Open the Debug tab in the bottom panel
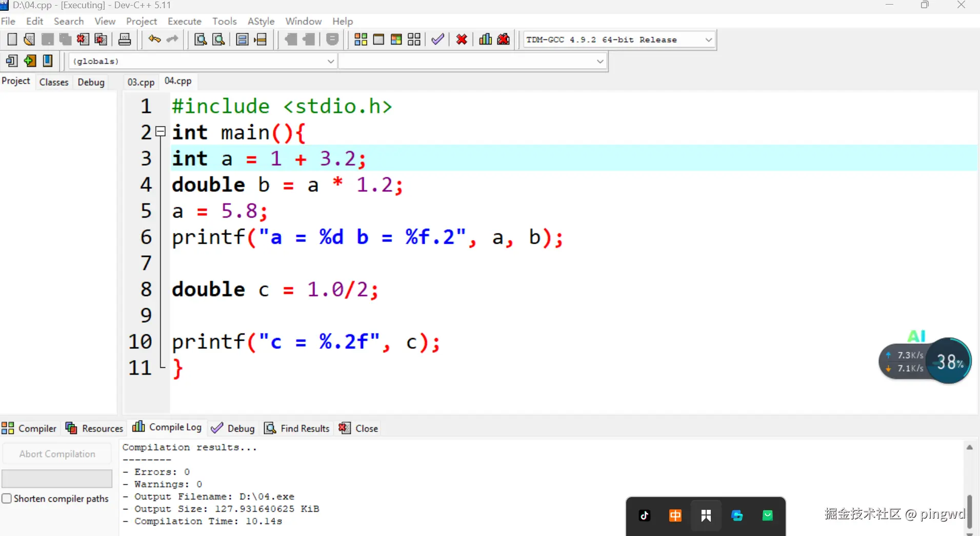The height and width of the screenshot is (536, 980). click(x=233, y=428)
